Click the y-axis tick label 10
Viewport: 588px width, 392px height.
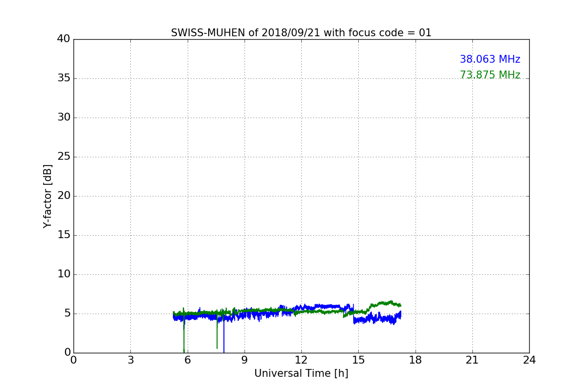coord(64,274)
